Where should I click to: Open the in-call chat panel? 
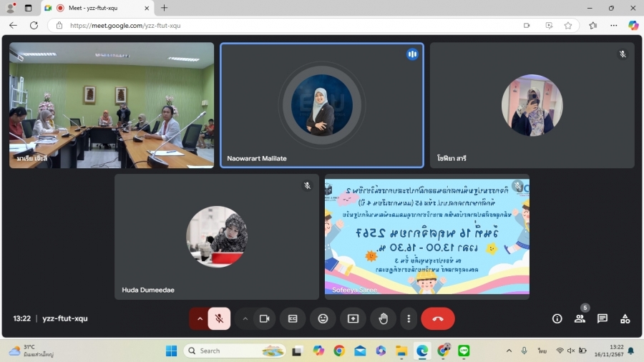[x=602, y=318]
